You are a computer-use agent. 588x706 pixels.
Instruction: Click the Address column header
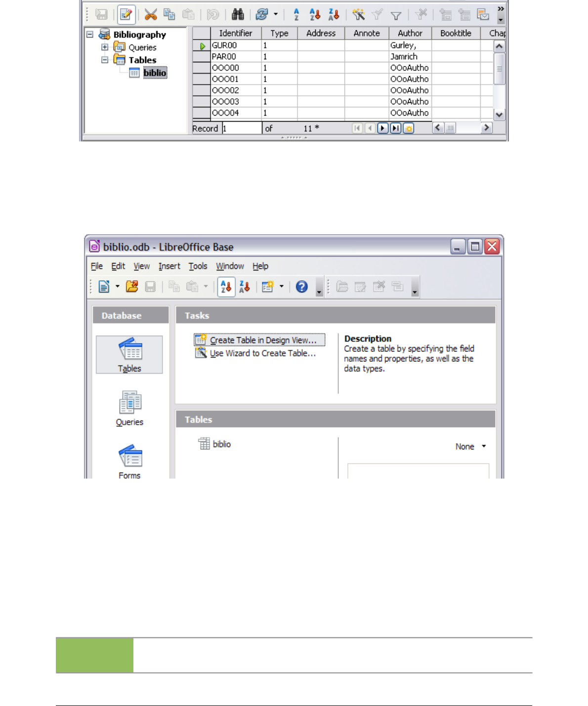[x=321, y=33]
